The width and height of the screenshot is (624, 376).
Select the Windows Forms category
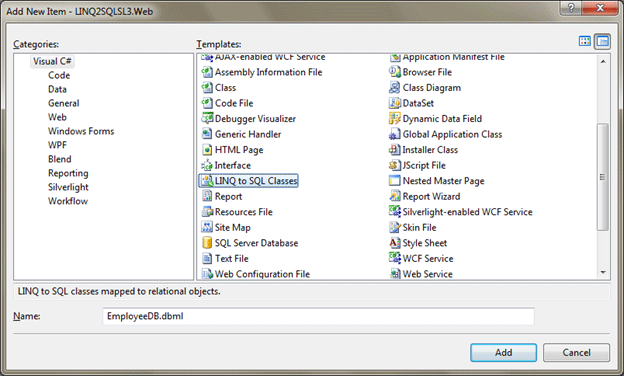81,131
